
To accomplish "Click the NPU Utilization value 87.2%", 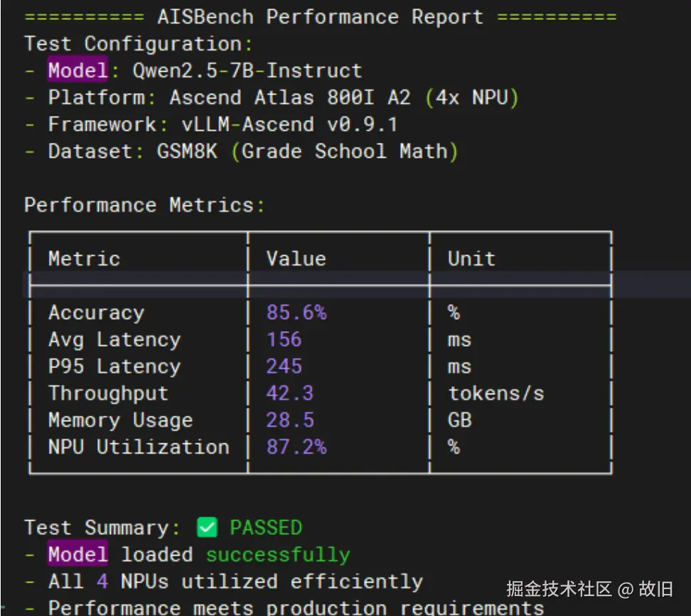I will tap(296, 448).
